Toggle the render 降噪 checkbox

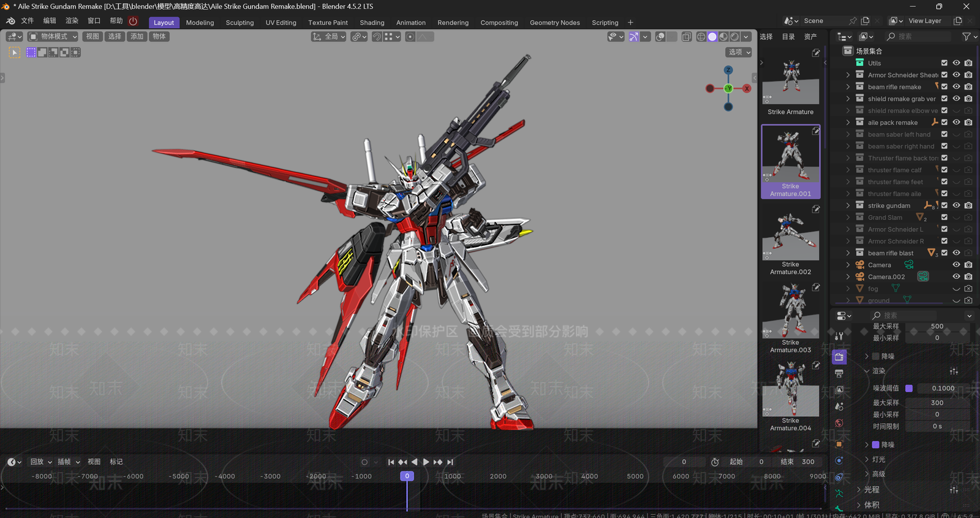(x=876, y=444)
